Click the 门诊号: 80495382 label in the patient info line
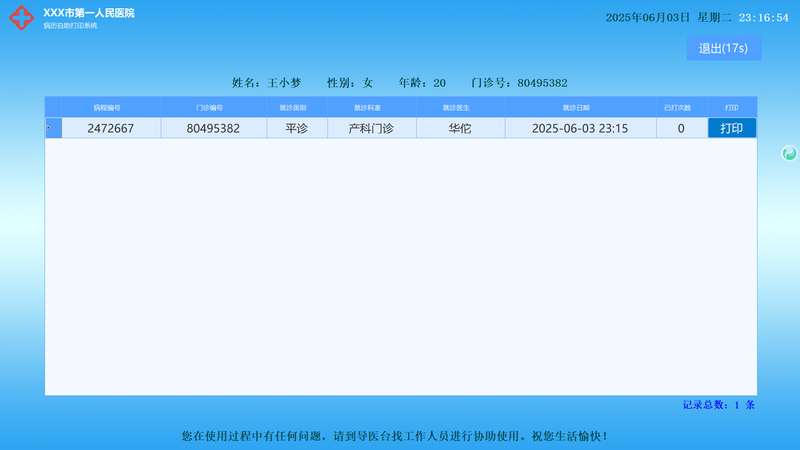The width and height of the screenshot is (800, 450). [519, 83]
